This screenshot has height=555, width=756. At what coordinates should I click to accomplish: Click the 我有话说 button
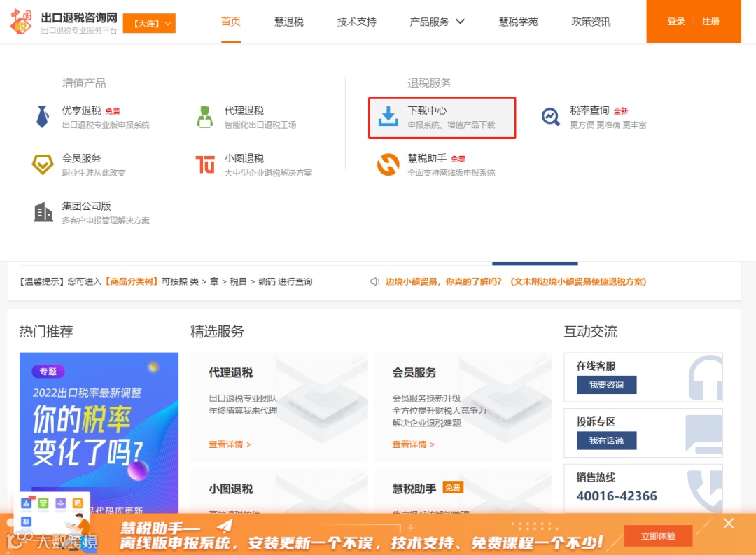coord(606,441)
